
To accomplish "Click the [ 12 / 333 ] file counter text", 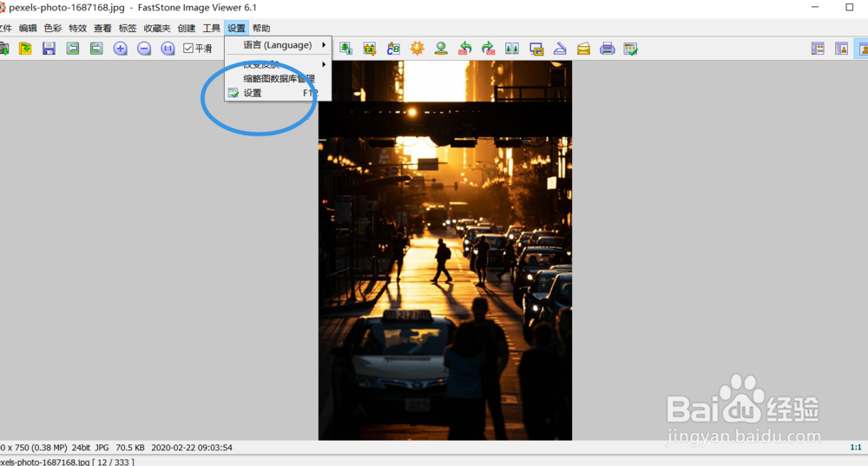I will pos(114,462).
